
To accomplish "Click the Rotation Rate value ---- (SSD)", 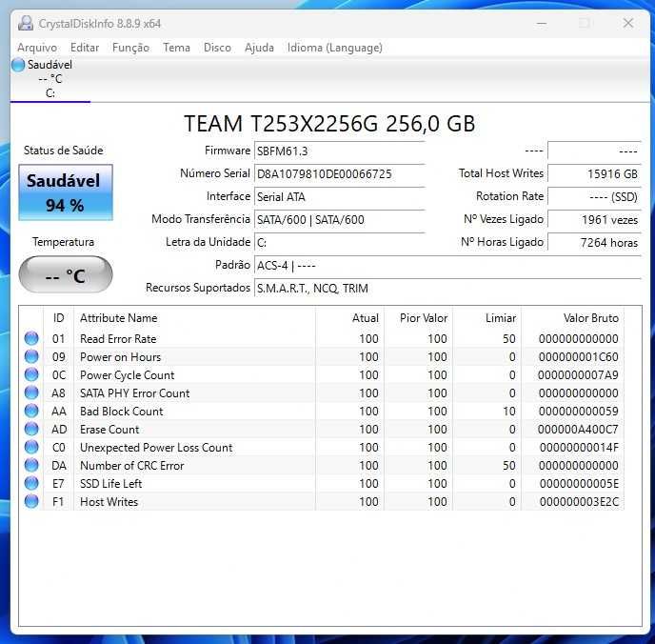I will [594, 197].
